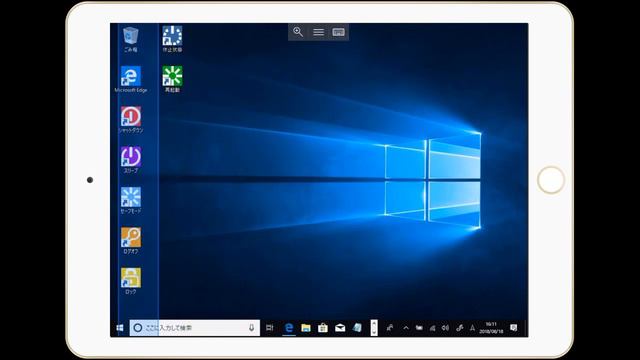Open the notepad-like app pinned on taskbar
The width and height of the screenshot is (640, 360).
point(357,328)
